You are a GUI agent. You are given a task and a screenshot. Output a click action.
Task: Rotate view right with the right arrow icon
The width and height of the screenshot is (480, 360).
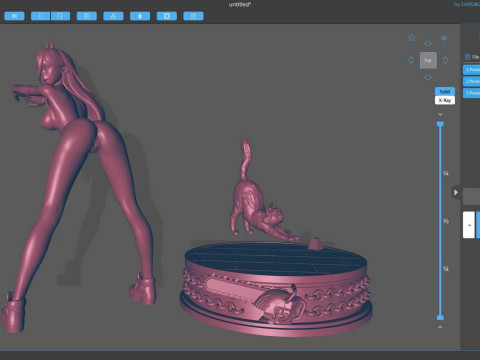tap(445, 60)
